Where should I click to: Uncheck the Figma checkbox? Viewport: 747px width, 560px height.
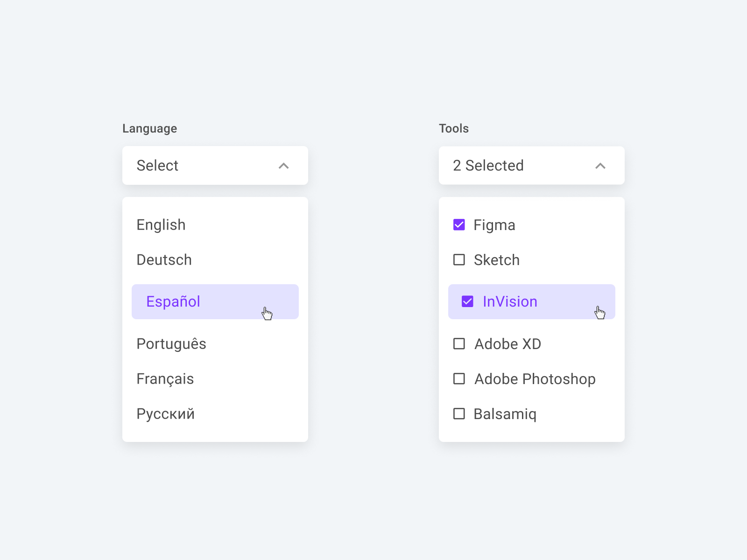[459, 225]
